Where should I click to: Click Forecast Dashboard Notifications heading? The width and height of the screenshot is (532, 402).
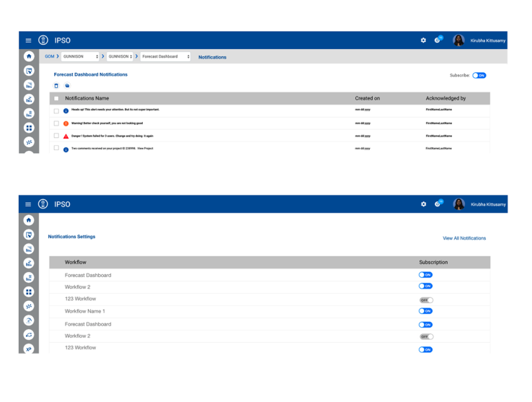[91, 74]
